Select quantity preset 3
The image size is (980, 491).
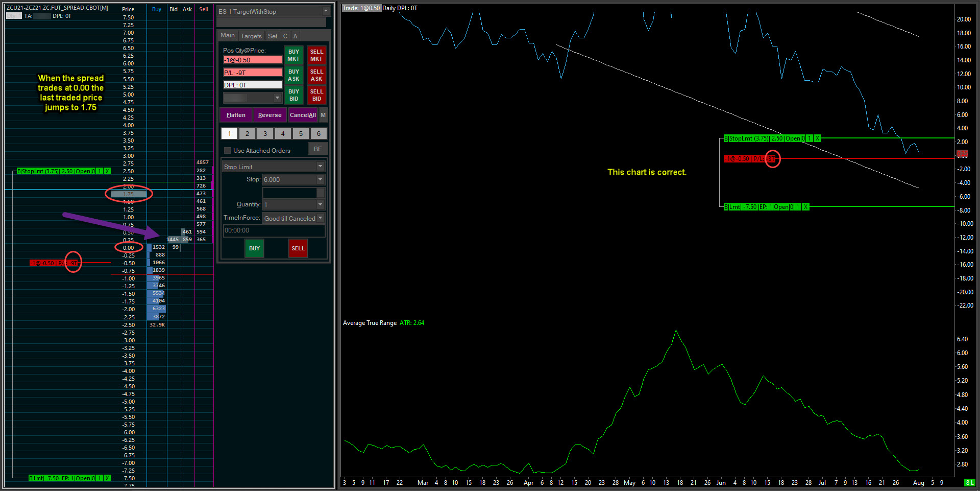[x=265, y=134]
